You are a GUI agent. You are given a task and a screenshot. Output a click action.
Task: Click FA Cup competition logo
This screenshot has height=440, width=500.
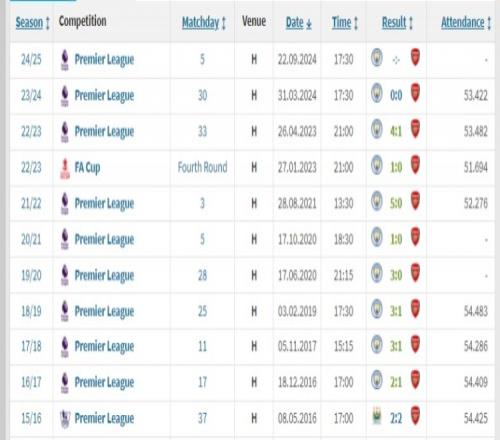point(65,168)
